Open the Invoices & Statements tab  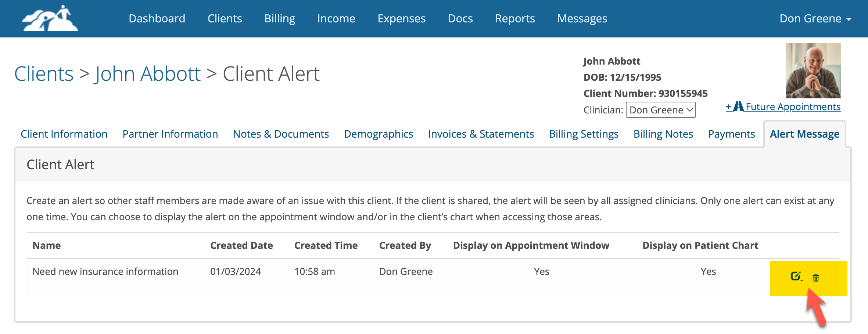(481, 134)
